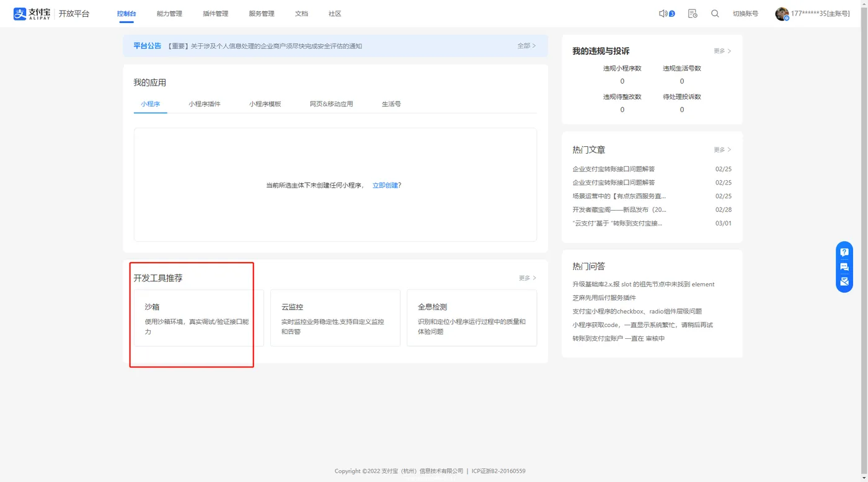Expand 更多 in 开发工具推荐

coord(528,278)
